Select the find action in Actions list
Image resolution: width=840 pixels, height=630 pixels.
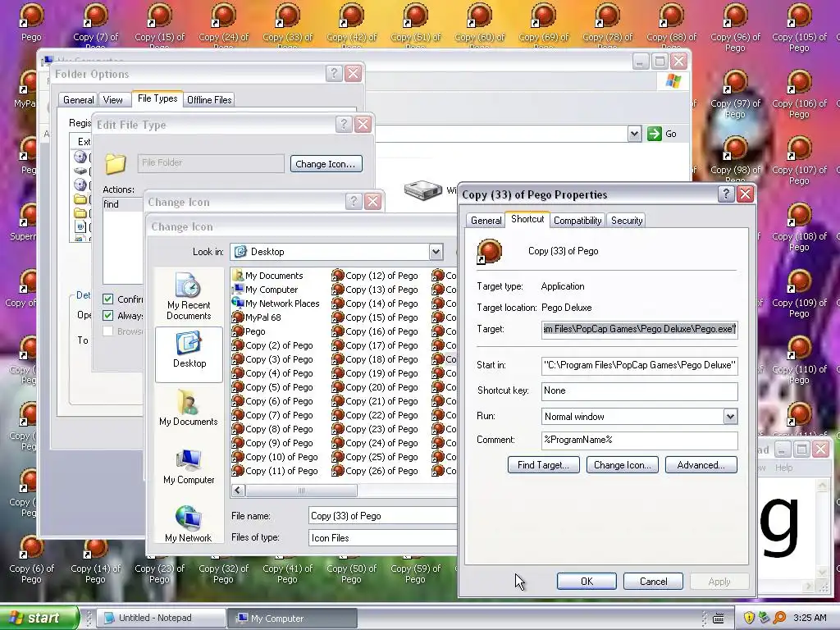coord(111,204)
